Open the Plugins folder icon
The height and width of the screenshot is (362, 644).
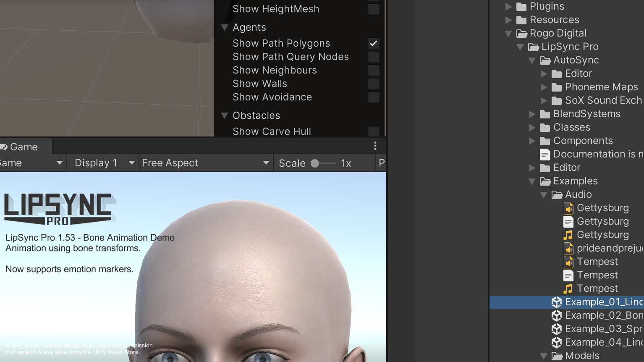[x=521, y=6]
